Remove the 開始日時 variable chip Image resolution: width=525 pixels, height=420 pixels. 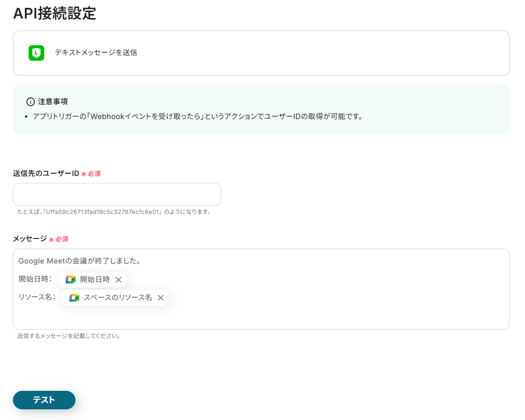click(x=118, y=280)
